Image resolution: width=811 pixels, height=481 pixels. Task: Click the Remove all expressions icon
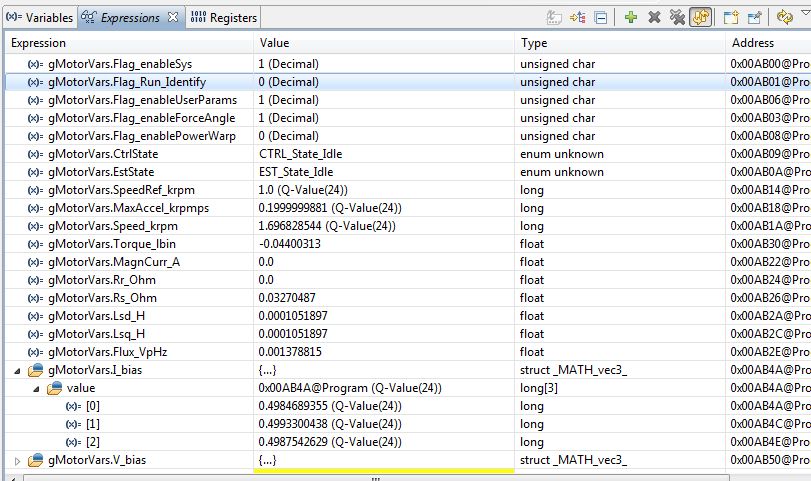tap(677, 17)
